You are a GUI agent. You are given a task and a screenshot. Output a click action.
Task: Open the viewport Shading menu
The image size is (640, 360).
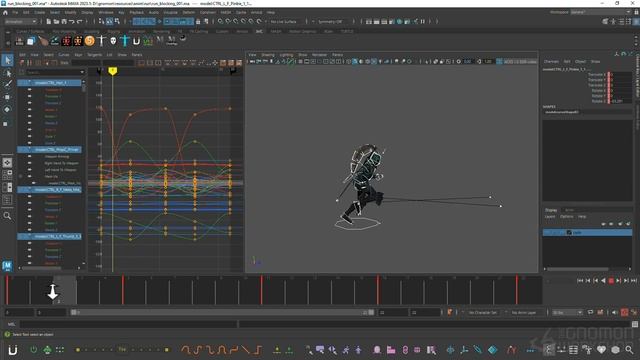pos(268,54)
